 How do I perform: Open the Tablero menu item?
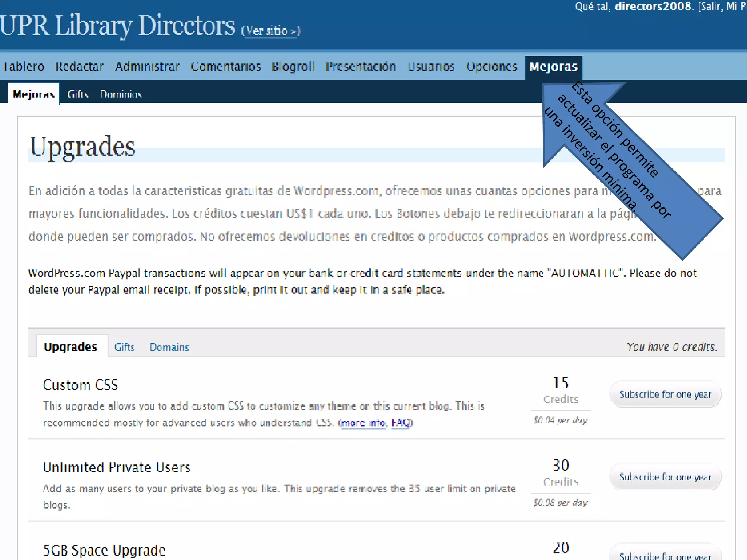click(x=24, y=67)
